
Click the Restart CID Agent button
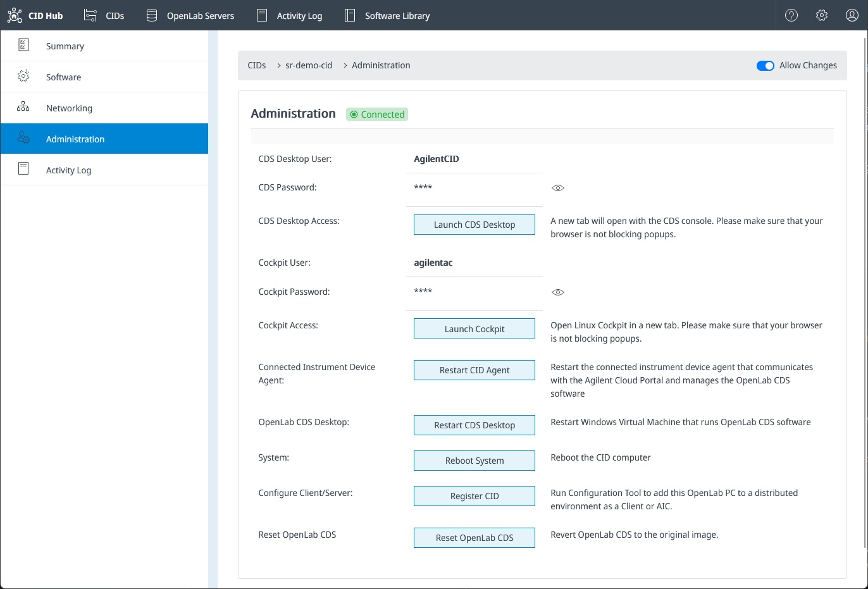(474, 370)
